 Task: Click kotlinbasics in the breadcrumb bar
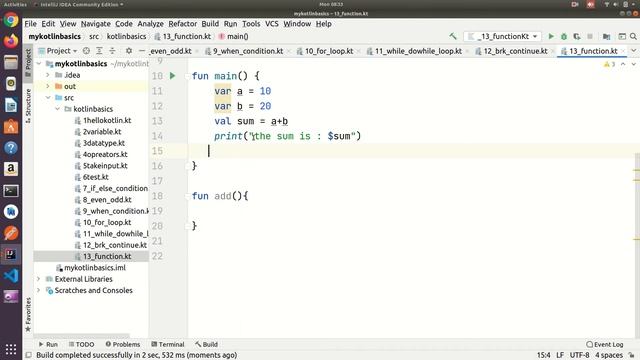tap(126, 36)
